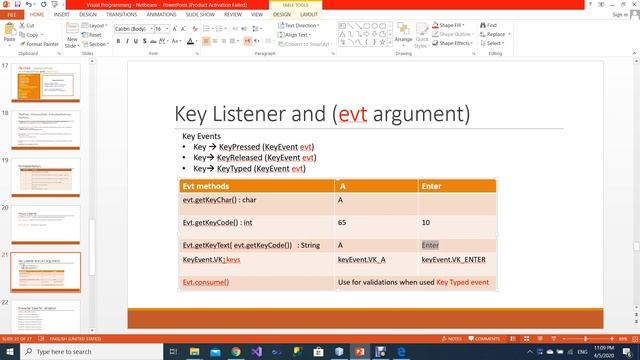This screenshot has width=640, height=360.
Task: Open the font name combo box
Action: (x=133, y=29)
